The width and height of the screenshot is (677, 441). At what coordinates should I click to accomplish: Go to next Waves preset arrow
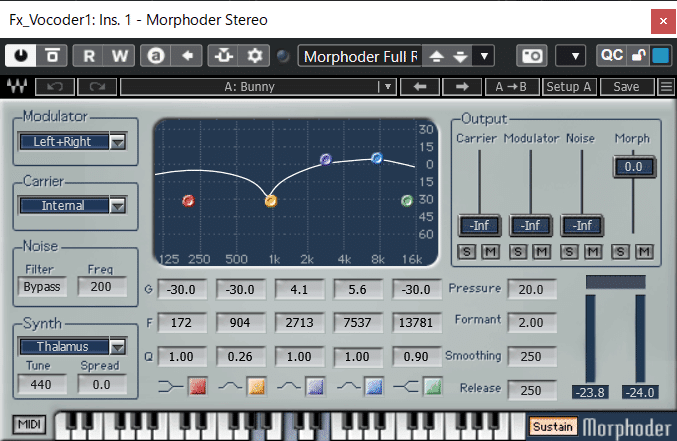[x=462, y=87]
